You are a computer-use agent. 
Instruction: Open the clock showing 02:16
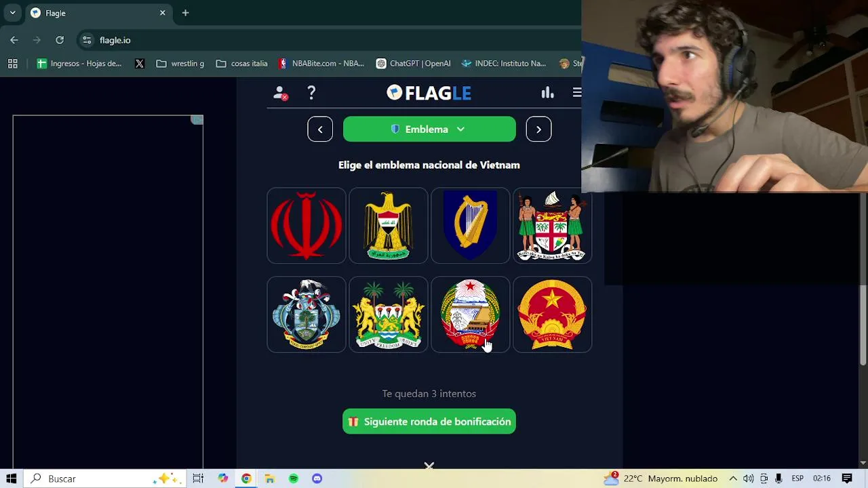822,479
